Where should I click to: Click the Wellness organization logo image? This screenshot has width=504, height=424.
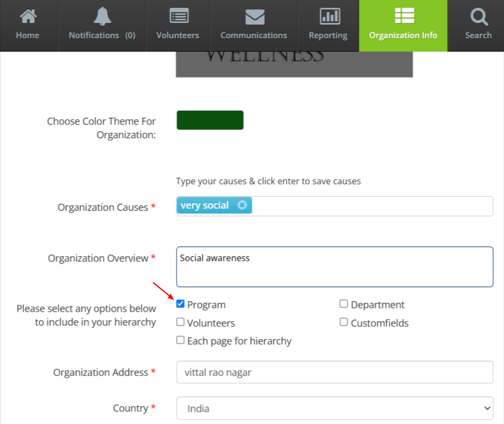(x=294, y=64)
